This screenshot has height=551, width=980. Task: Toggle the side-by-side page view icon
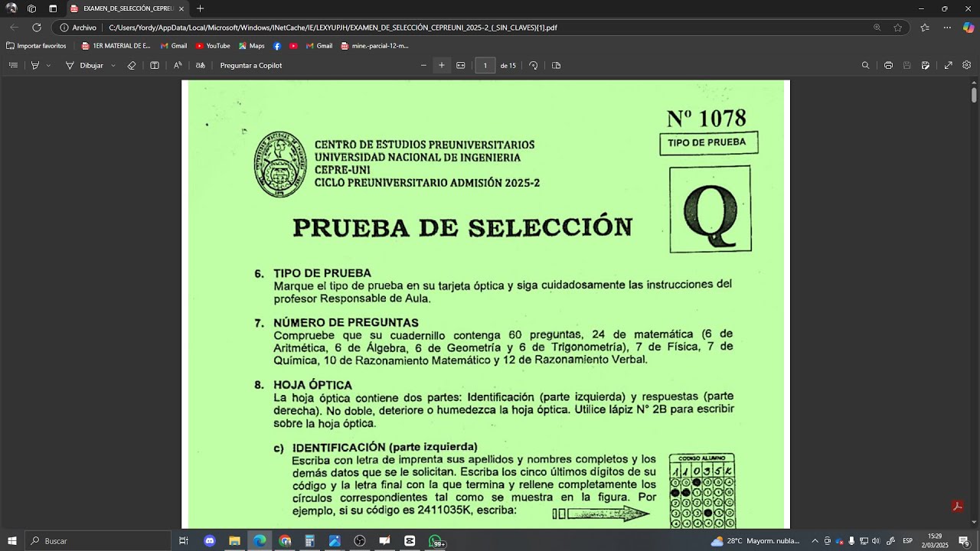coord(155,65)
